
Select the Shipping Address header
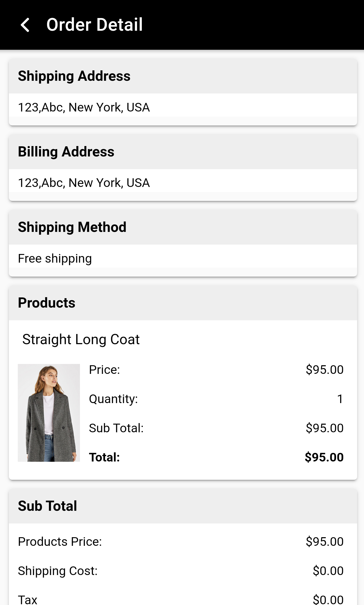pyautogui.click(x=74, y=76)
